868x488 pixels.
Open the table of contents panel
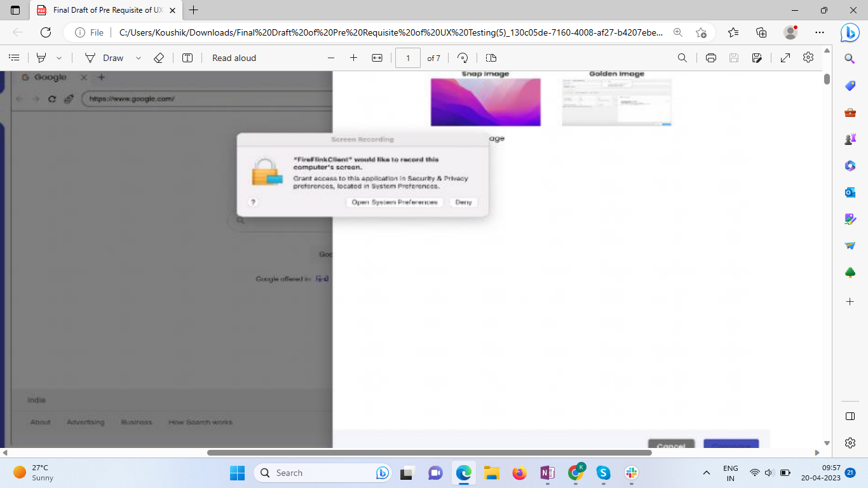[x=14, y=58]
